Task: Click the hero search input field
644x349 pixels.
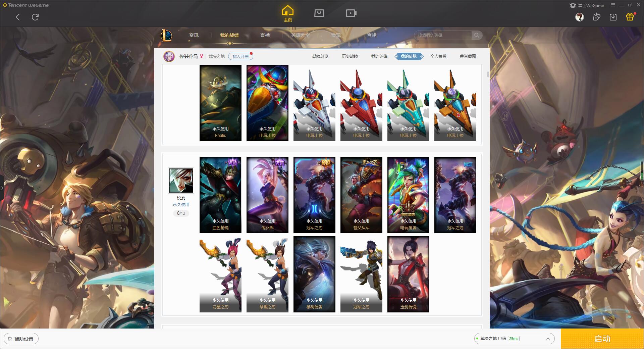Action: [x=443, y=35]
